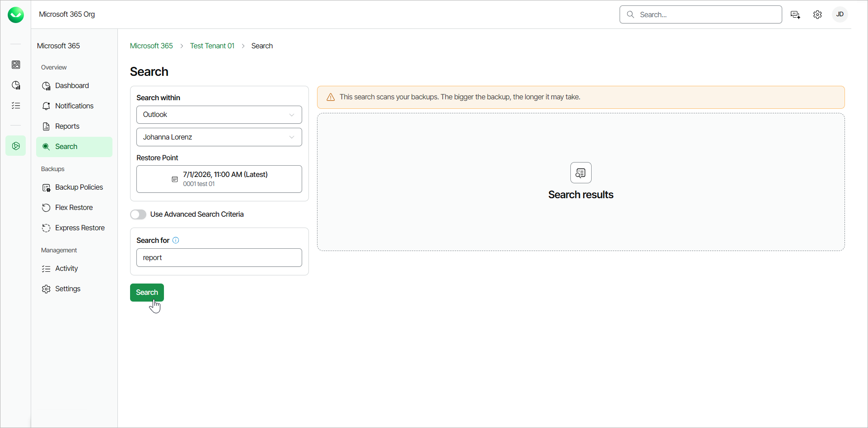Click the Management section label
This screenshot has width=868, height=428.
[x=59, y=251]
